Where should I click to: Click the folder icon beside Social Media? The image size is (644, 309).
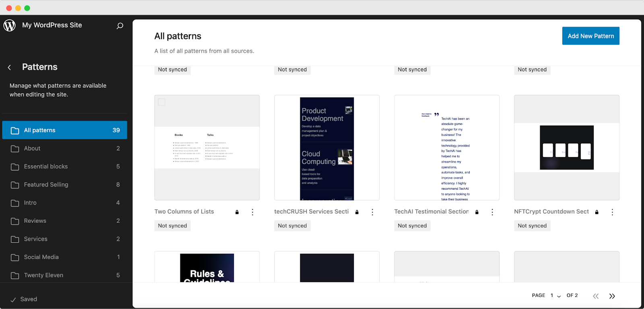tap(15, 257)
